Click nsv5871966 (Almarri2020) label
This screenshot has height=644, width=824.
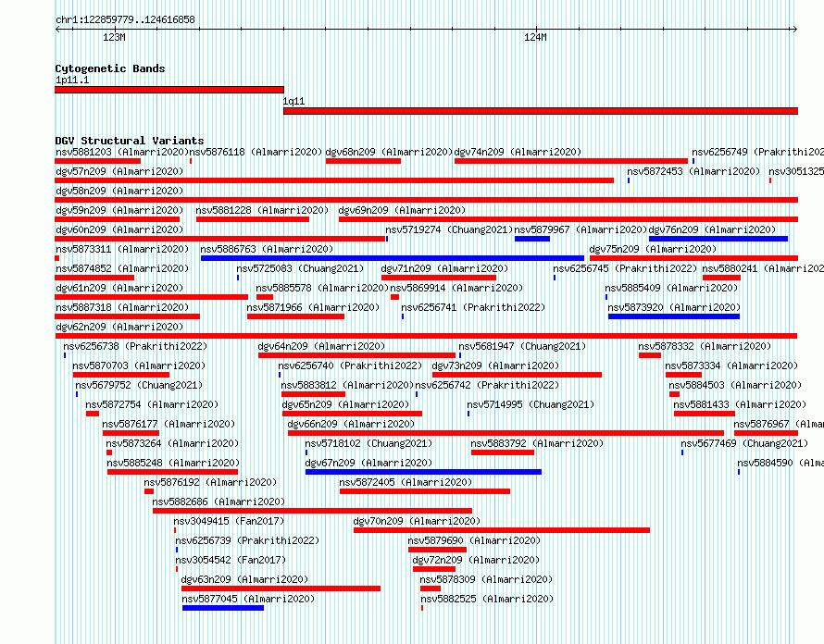(x=313, y=307)
